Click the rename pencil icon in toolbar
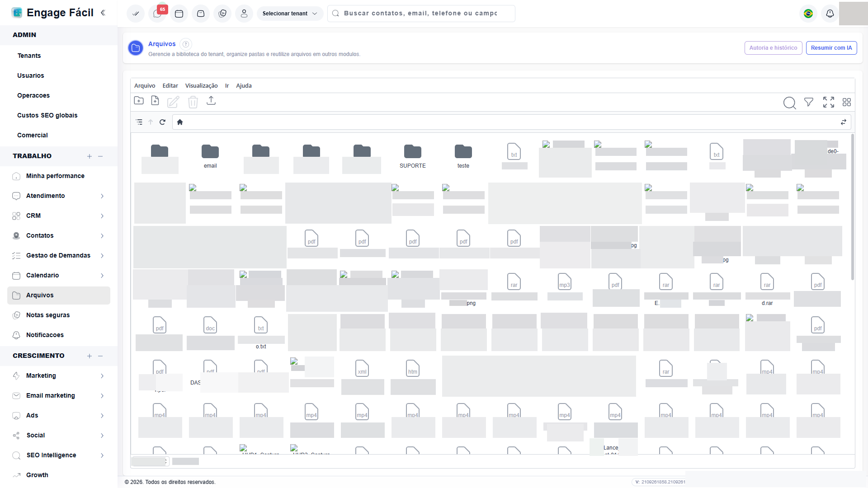Viewport: 868px width, 488px height. coord(173,102)
